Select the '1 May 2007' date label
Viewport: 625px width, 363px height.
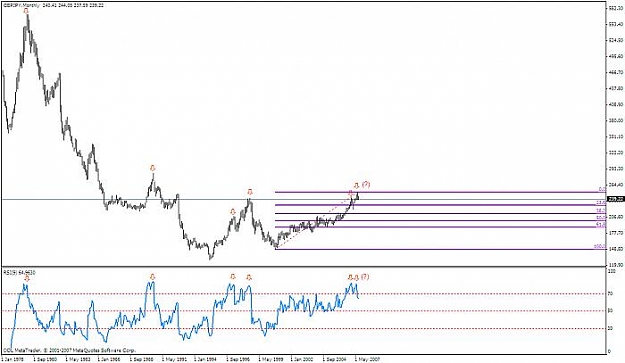pos(368,359)
